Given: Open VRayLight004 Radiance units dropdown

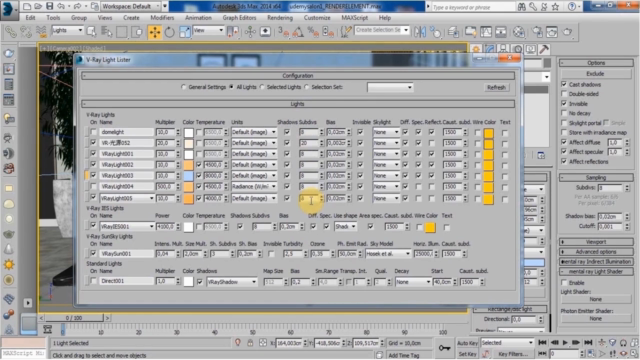Looking at the screenshot, I should pyautogui.click(x=254, y=186).
